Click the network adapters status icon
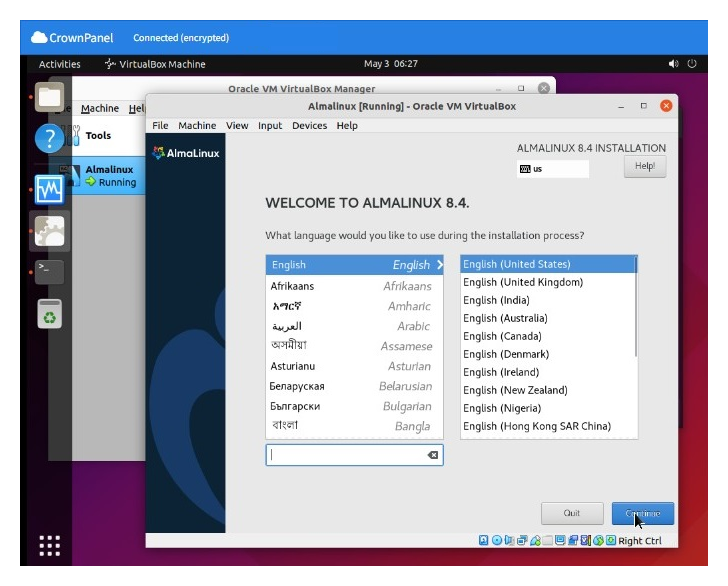 click(x=522, y=540)
